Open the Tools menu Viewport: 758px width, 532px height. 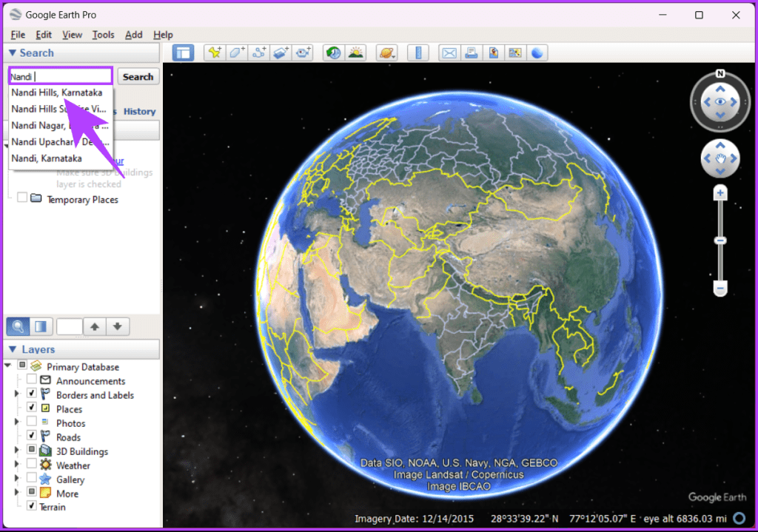click(x=103, y=34)
